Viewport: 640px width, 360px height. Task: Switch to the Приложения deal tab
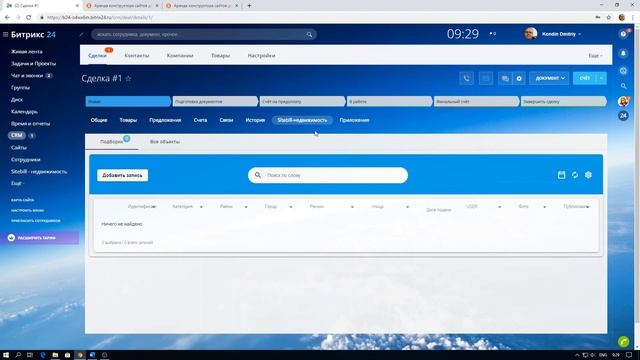coord(354,120)
